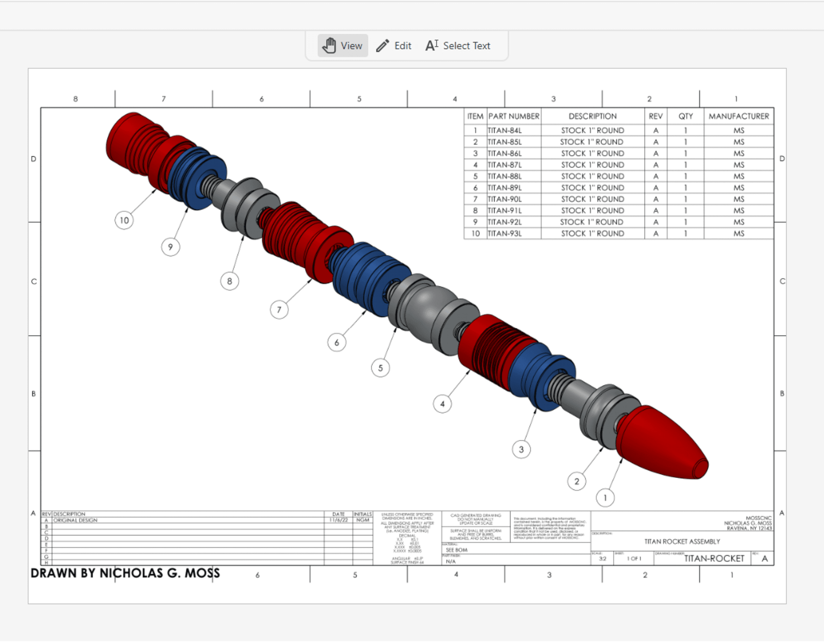Screen dimensions: 824x644
Task: Click balloon number 9 on the drawing
Action: click(x=171, y=247)
